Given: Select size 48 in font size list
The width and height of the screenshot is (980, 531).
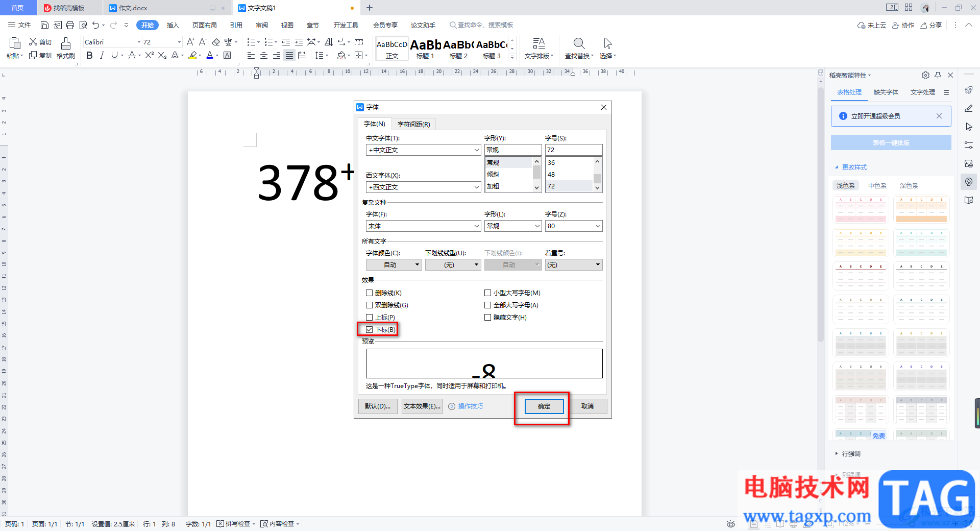Looking at the screenshot, I should 569,175.
